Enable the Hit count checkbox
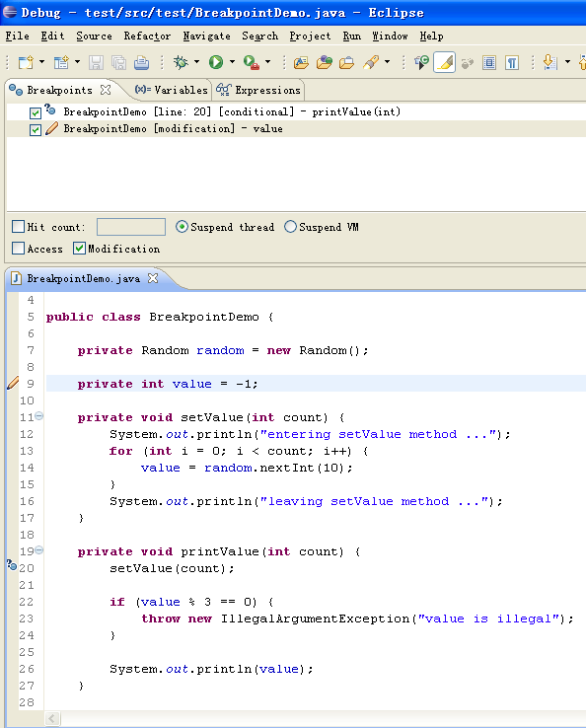 18,227
